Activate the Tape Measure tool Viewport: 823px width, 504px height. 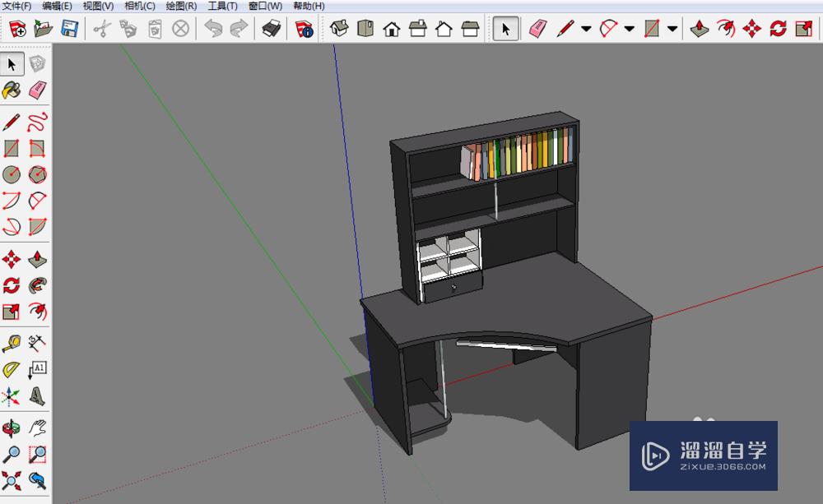[12, 342]
